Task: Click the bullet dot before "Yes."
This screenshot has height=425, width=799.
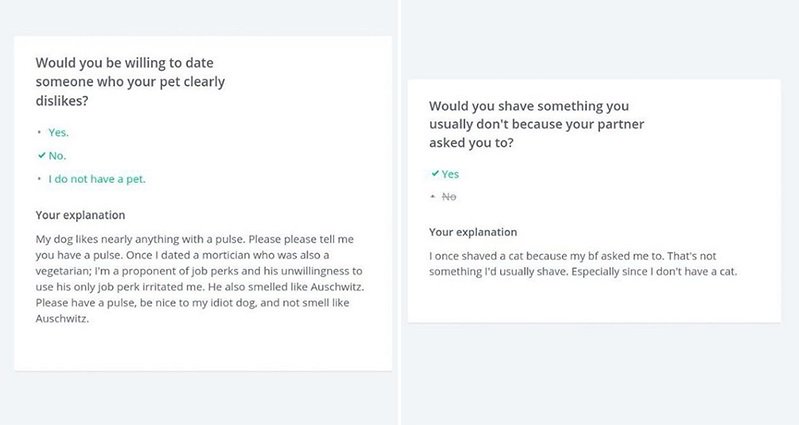Action: tap(40, 132)
